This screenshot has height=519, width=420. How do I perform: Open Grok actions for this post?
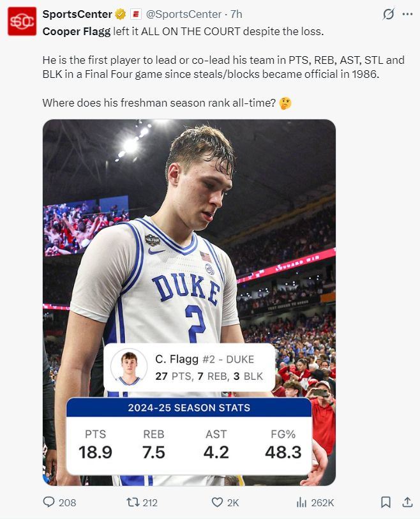[387, 14]
